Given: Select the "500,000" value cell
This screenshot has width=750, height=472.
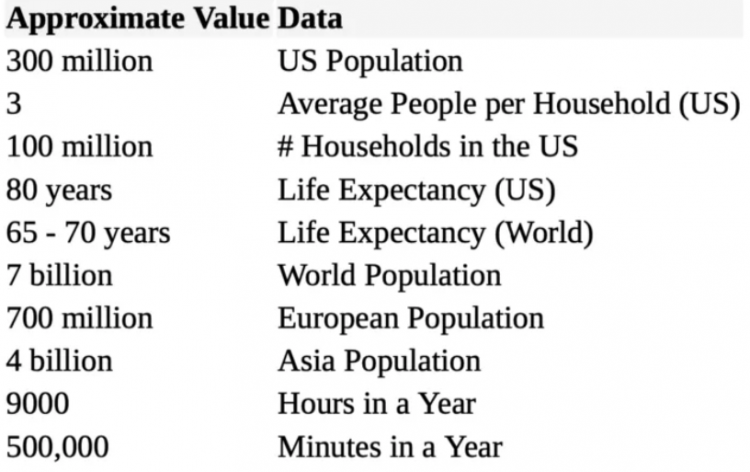Looking at the screenshot, I should (x=57, y=448).
